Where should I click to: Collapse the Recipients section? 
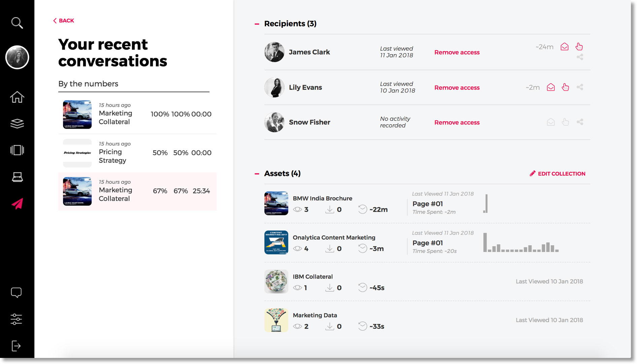pos(257,24)
